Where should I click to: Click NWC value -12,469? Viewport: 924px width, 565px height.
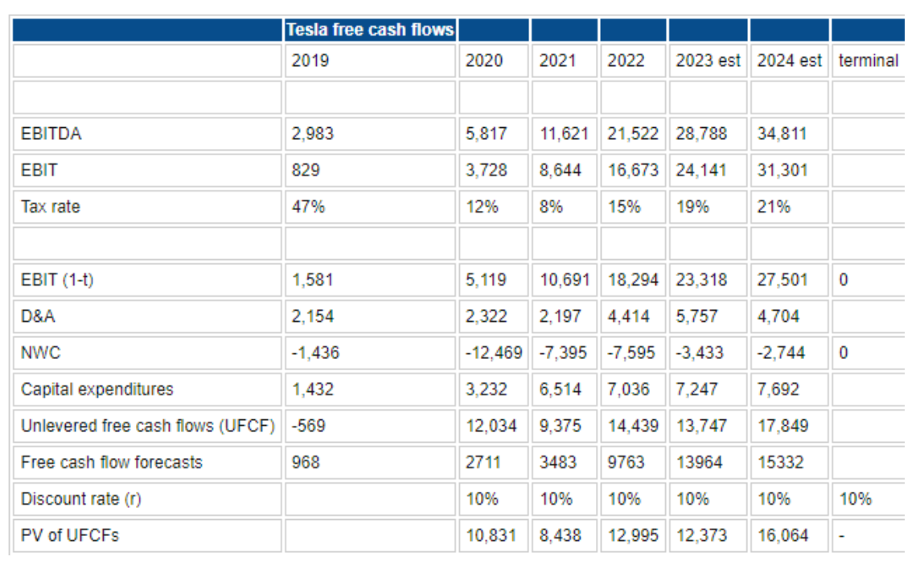[494, 353]
